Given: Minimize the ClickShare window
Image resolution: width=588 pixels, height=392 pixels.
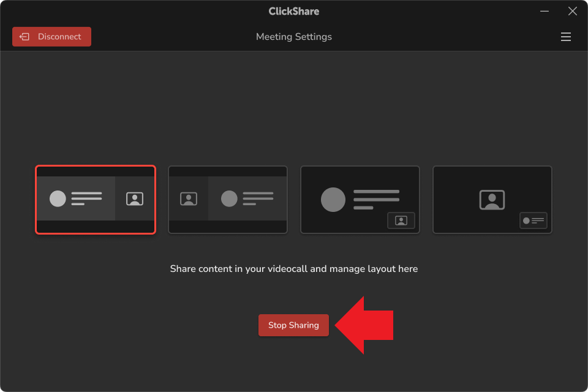Looking at the screenshot, I should coord(545,11).
